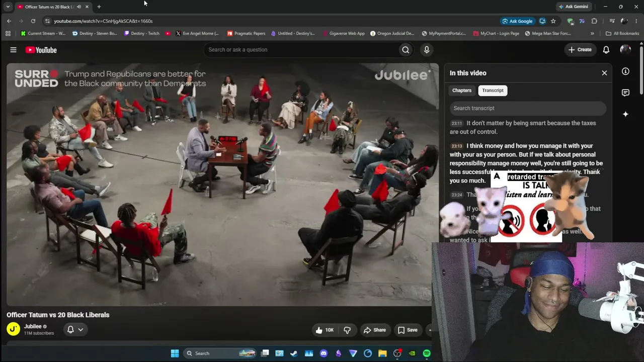Open Task View on the taskbar
The image size is (644, 362).
point(265,353)
